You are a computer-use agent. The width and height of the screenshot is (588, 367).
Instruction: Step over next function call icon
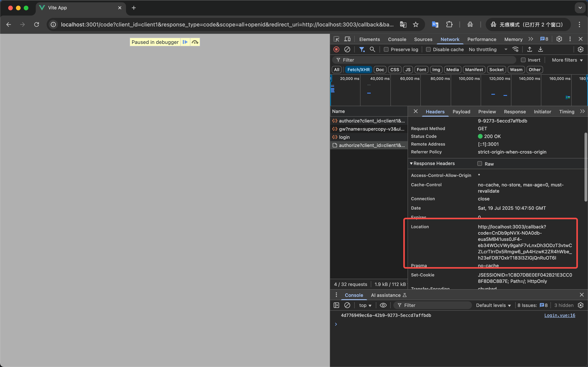coord(195,42)
